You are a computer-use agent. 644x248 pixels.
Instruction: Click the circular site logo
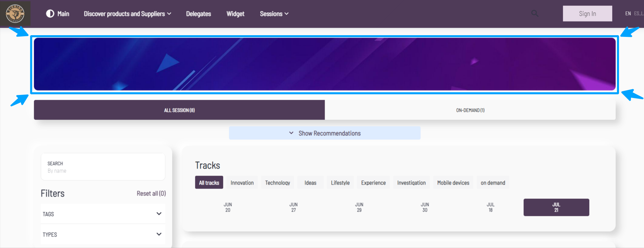(x=15, y=14)
